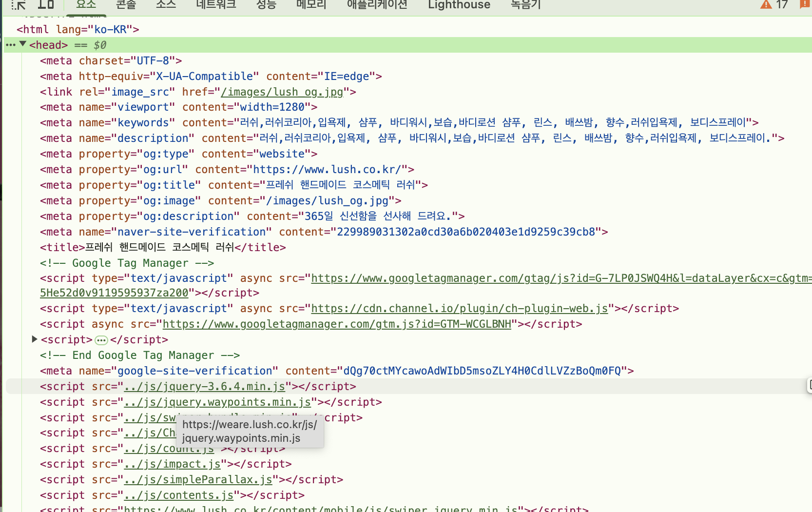Viewport: 812px width, 512px height.
Task: Click the orange issues icon at far right
Action: point(805,4)
